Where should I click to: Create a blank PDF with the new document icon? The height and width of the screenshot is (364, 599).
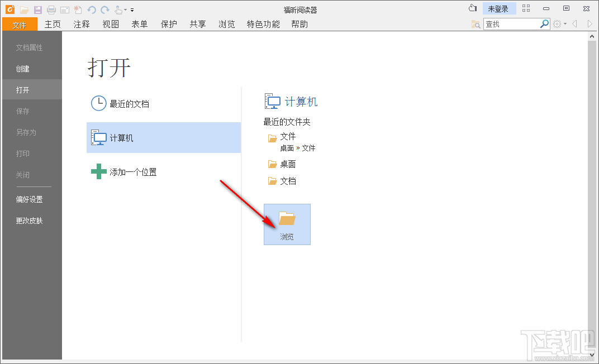click(77, 9)
